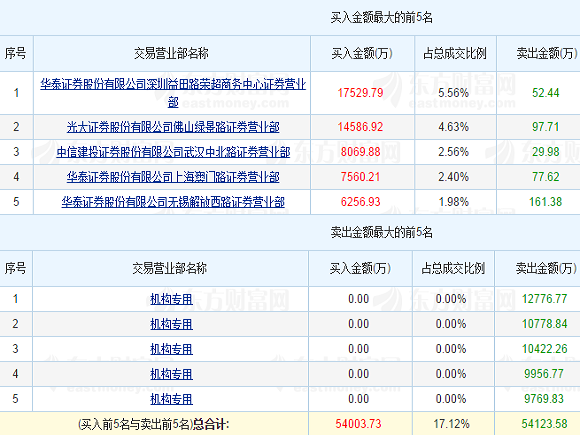Click the 买入金额最大的前5名 heading
Screen dimensions: 580x435
[382, 17]
